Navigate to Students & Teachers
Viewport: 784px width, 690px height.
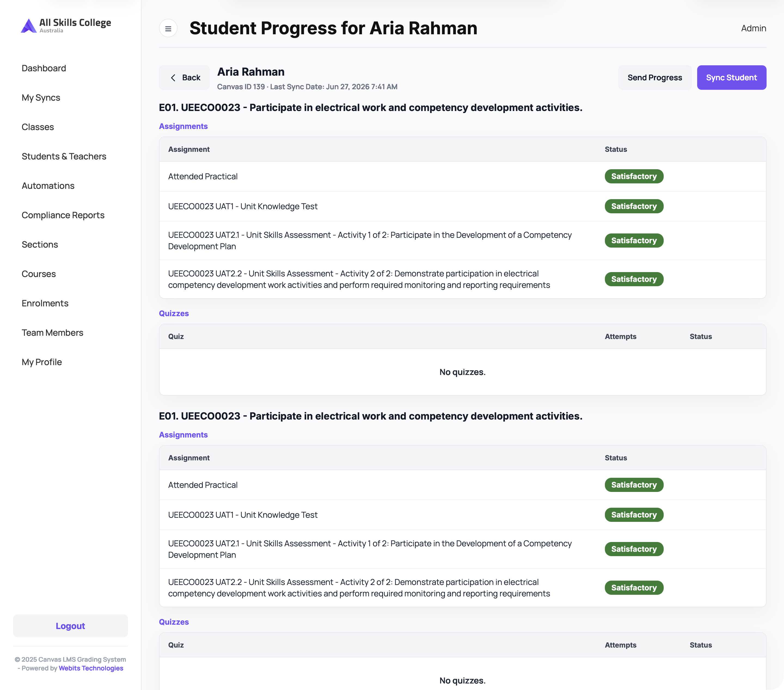tap(64, 156)
